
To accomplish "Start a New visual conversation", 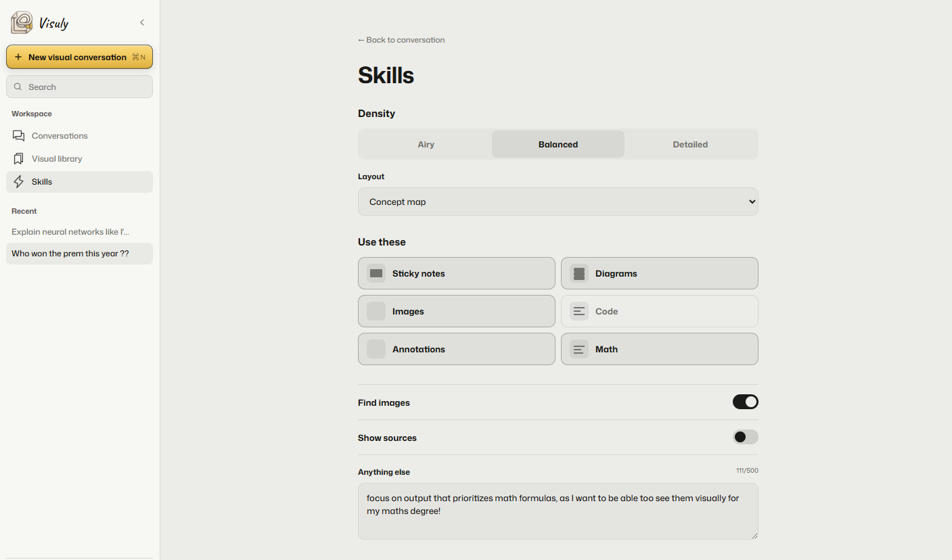I will click(79, 57).
